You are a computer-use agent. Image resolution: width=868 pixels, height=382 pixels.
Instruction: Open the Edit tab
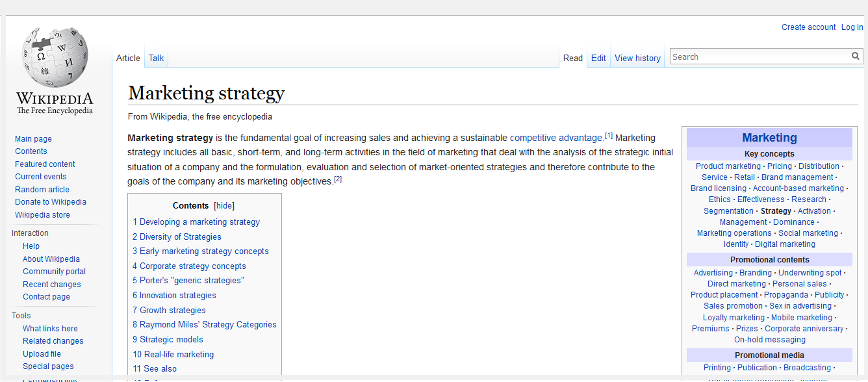[598, 58]
